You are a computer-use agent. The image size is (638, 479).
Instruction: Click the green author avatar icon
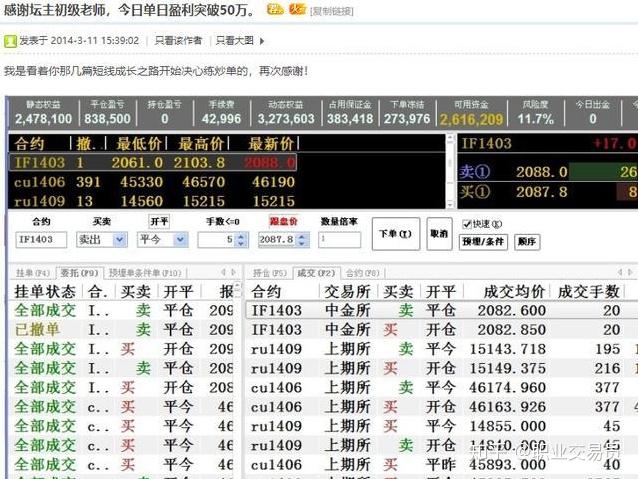point(10,41)
